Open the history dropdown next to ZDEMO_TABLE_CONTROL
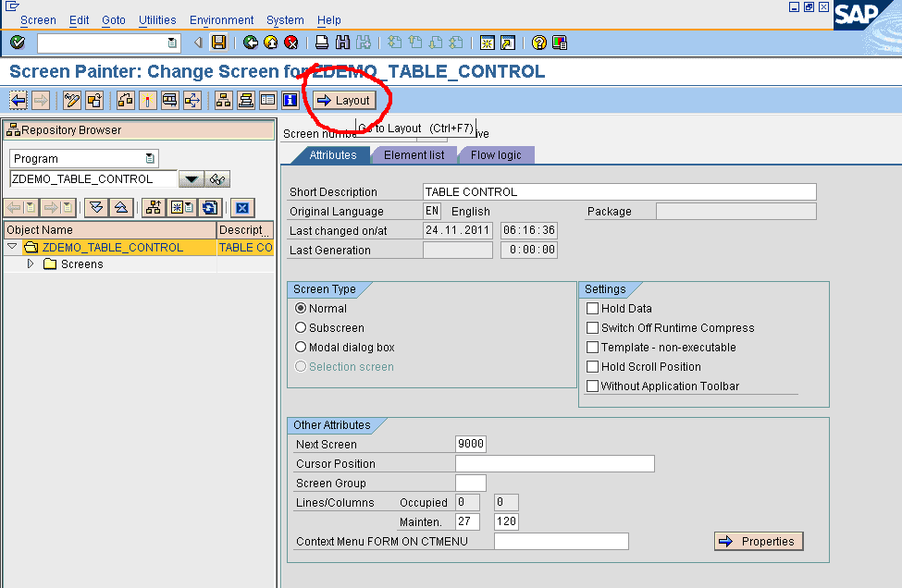The width and height of the screenshot is (902, 588). 191,178
